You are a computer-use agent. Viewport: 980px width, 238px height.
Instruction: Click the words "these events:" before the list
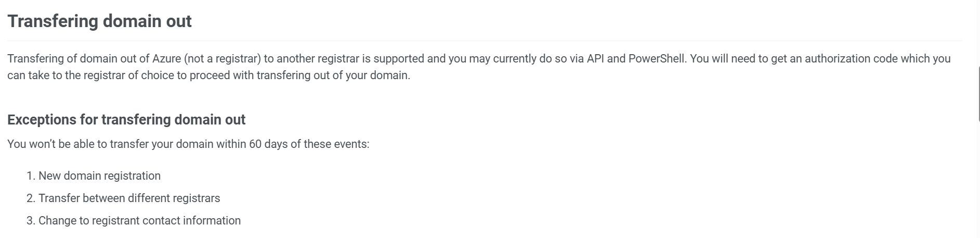pos(336,144)
